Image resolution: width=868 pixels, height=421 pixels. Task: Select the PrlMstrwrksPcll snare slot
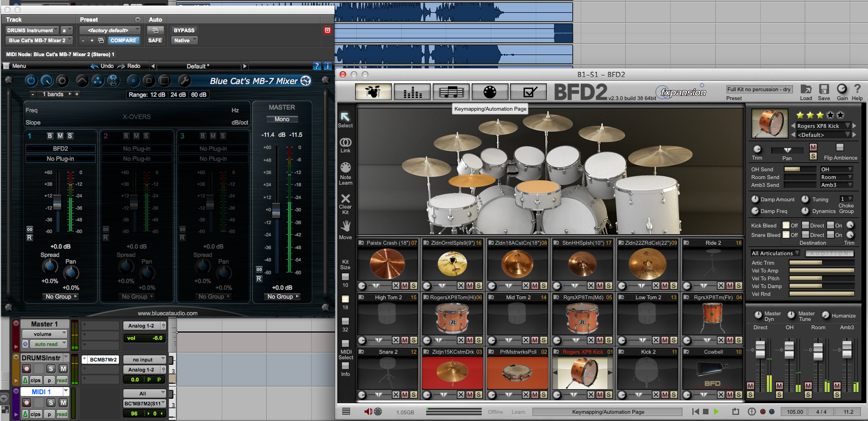click(517, 373)
